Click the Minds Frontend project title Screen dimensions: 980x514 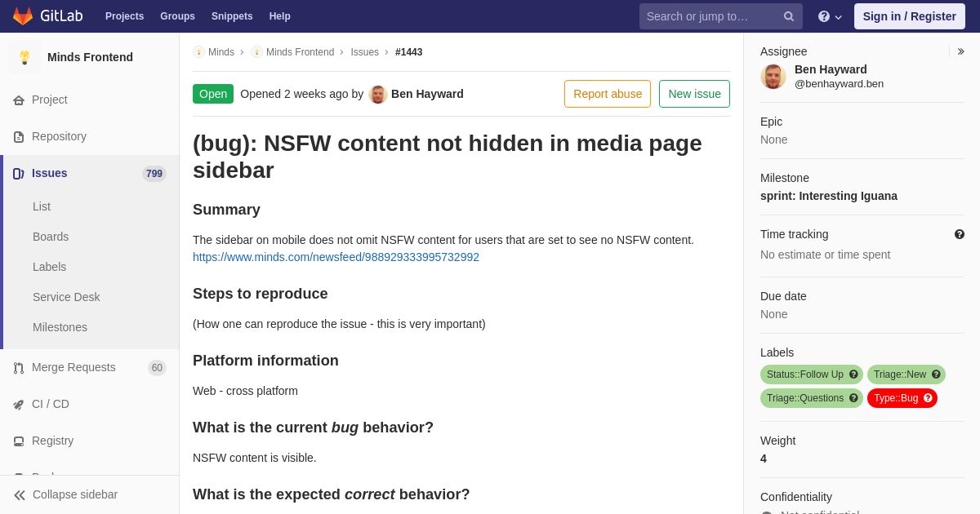click(x=90, y=57)
